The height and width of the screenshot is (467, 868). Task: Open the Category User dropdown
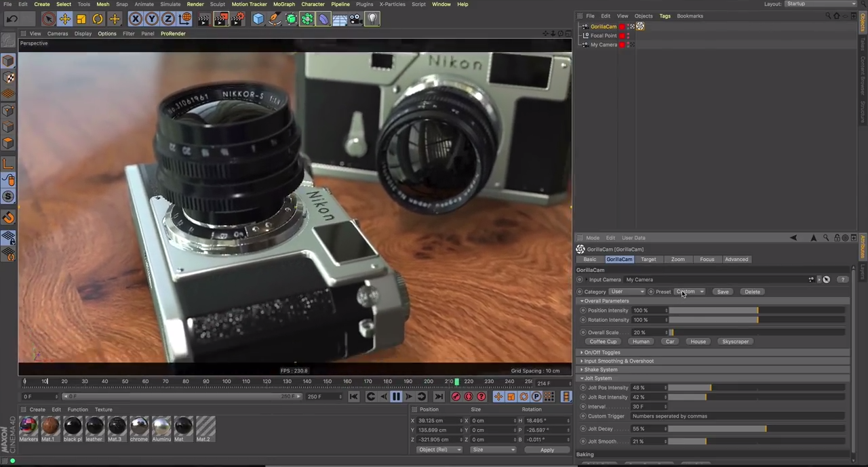point(627,291)
